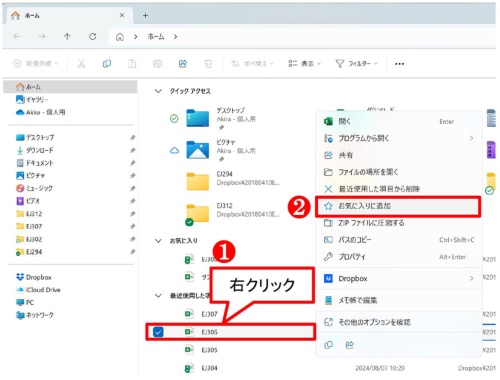Viewport: 500px width, 380px height.
Task: Click the Rename icon in toolbar
Action: (157, 63)
